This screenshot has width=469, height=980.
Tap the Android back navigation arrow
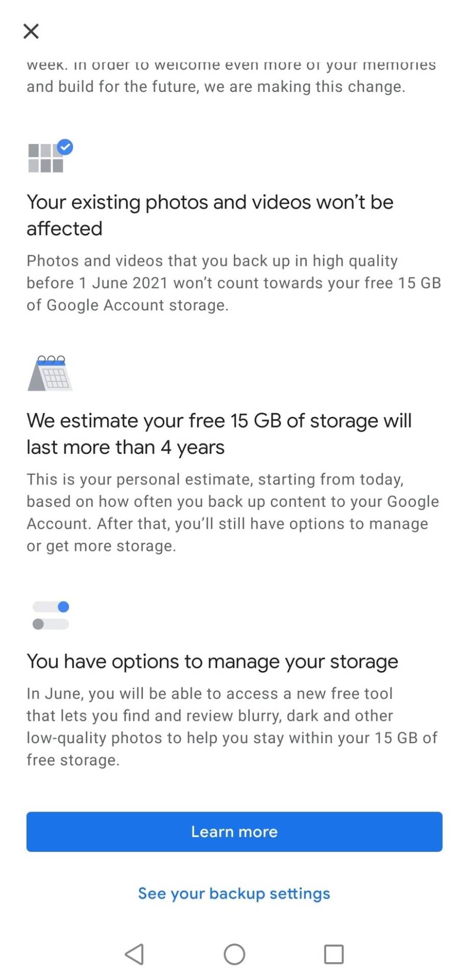[134, 953]
